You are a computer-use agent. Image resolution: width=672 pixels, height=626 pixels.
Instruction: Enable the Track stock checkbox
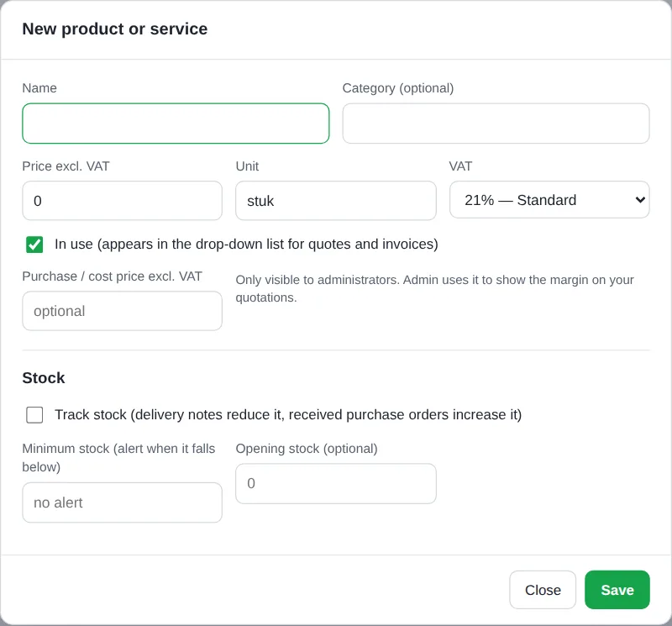[34, 414]
